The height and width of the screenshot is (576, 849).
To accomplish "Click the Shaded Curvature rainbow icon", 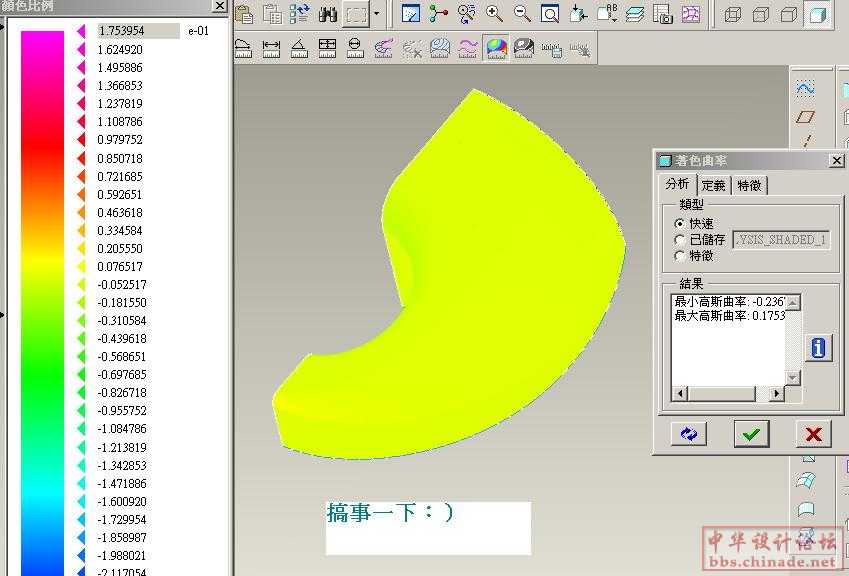I will click(497, 48).
